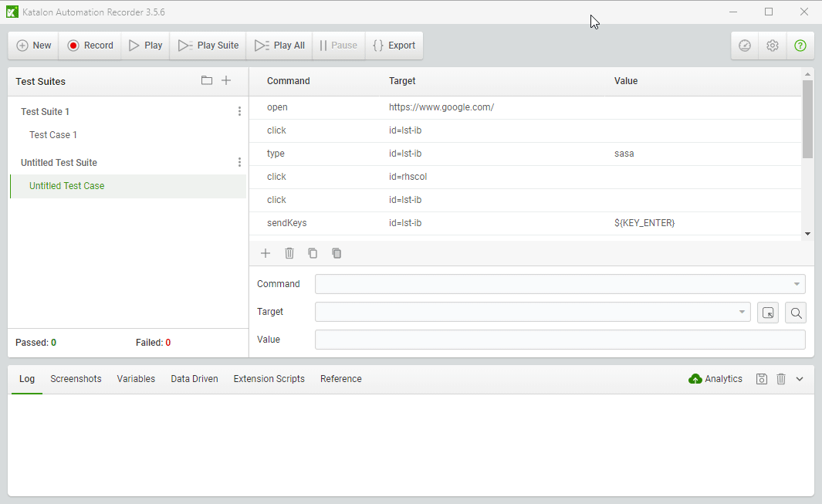Select the sendKeys command row
Viewport: 822px width, 504px height.
point(525,223)
